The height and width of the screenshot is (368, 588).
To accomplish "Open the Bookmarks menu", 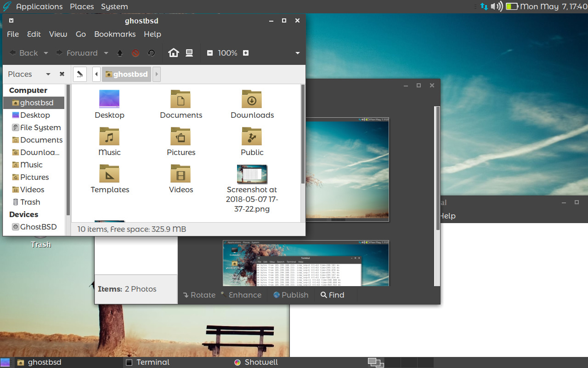I will point(115,34).
